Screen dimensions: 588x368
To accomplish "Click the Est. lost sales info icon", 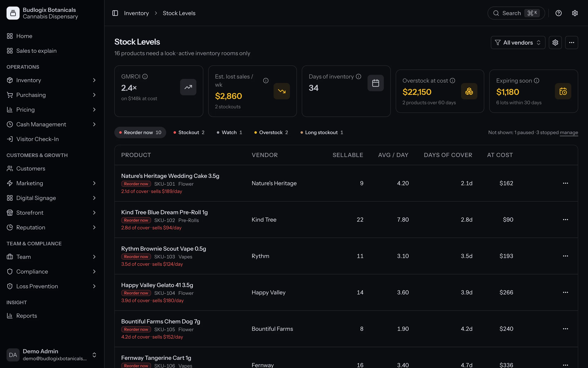I will click(x=266, y=81).
